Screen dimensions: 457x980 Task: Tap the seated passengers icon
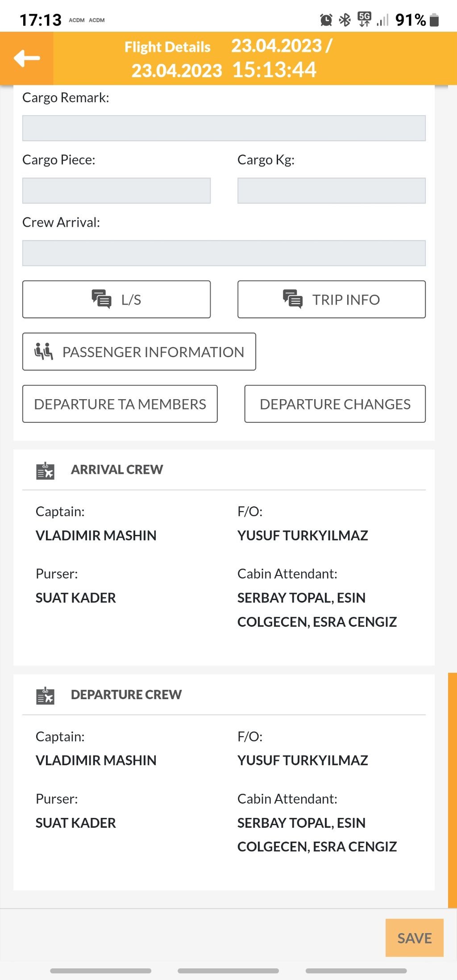[44, 351]
